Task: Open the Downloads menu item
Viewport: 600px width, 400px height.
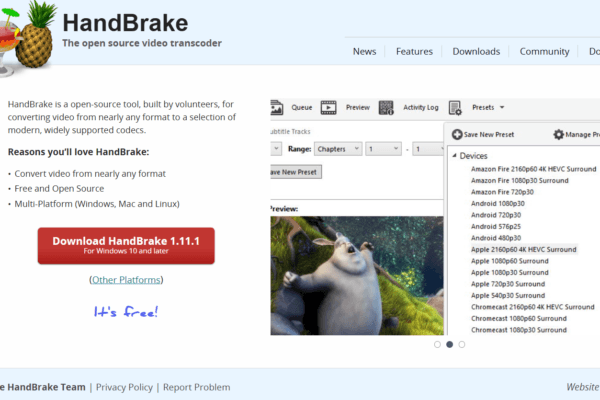Action: tap(476, 51)
